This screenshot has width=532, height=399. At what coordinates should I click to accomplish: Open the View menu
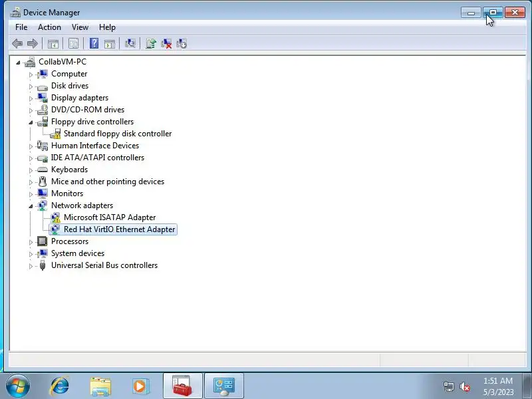80,27
